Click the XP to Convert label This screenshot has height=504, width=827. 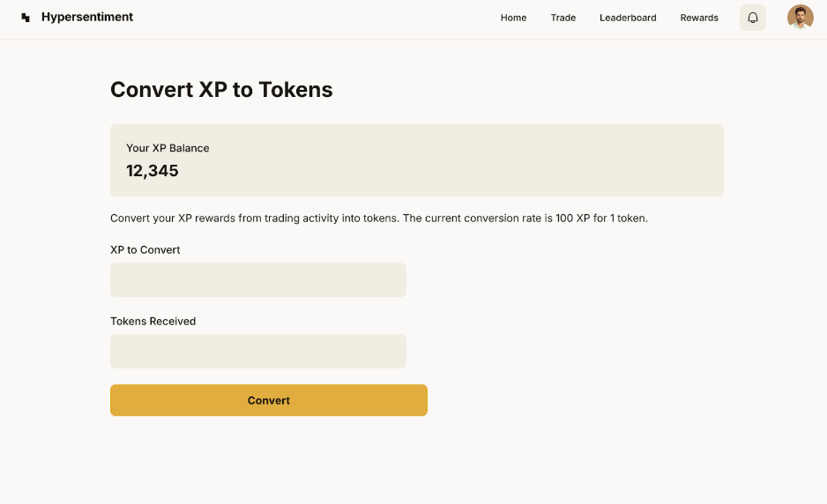pyautogui.click(x=145, y=249)
